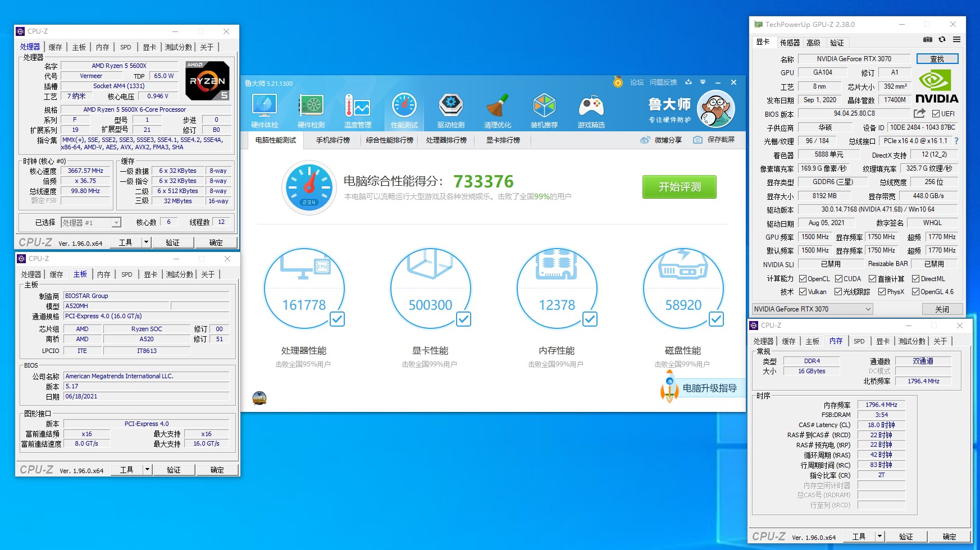The height and width of the screenshot is (550, 980).
Task: Switch to the 传感器 tab in GPU-Z
Action: point(790,43)
